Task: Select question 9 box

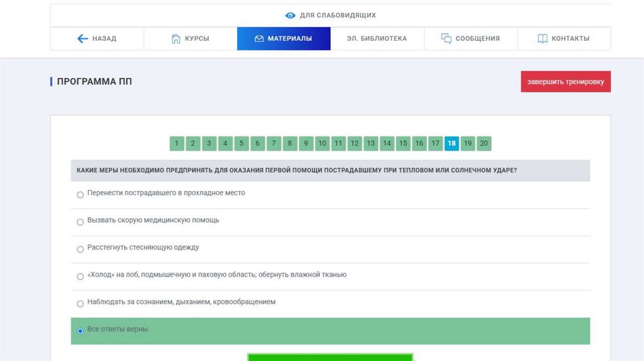Action: (306, 143)
